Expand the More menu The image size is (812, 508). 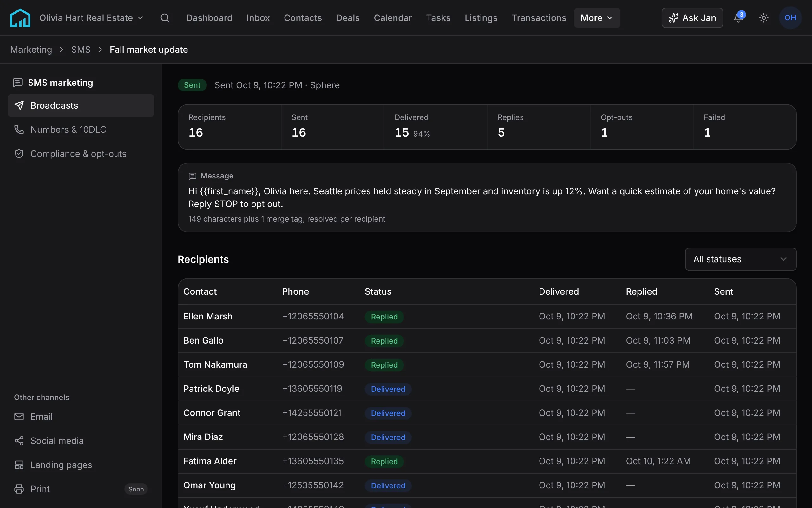pos(597,18)
